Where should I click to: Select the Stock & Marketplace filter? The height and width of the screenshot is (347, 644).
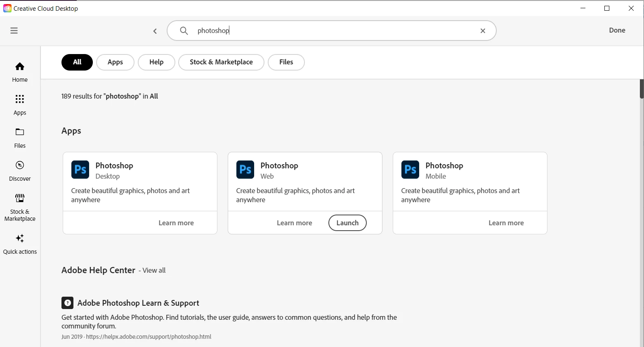coord(221,62)
